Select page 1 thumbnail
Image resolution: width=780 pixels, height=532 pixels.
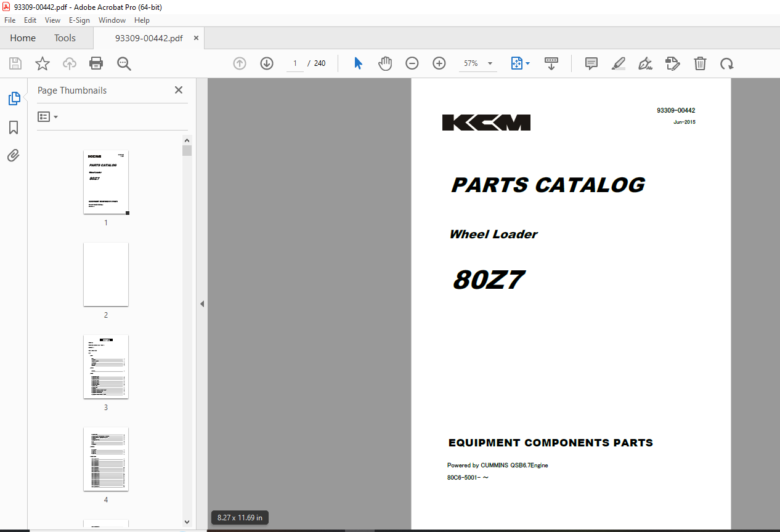click(106, 182)
